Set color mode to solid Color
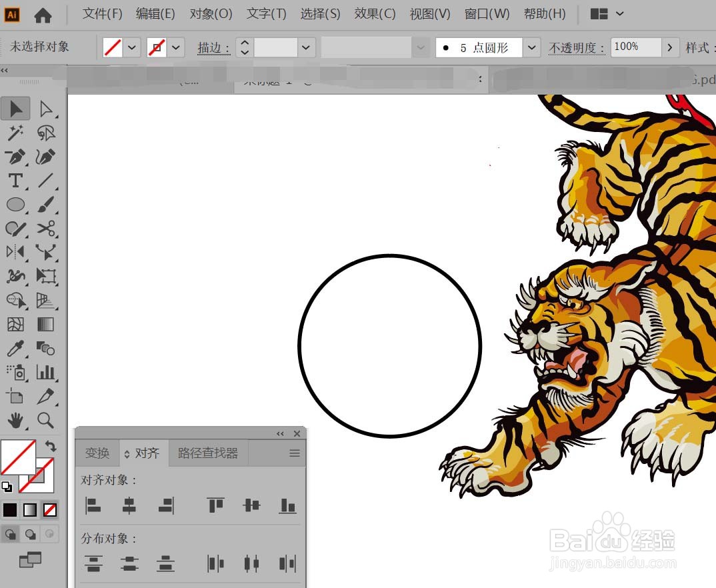 pyautogui.click(x=10, y=509)
